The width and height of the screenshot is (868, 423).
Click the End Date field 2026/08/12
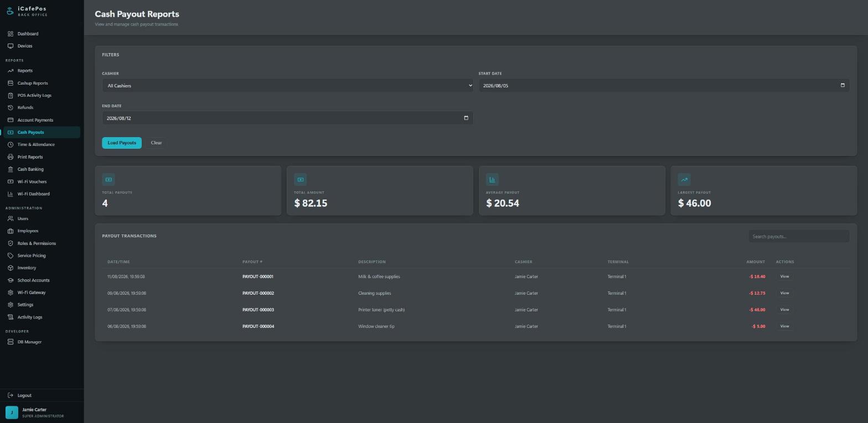pyautogui.click(x=287, y=118)
